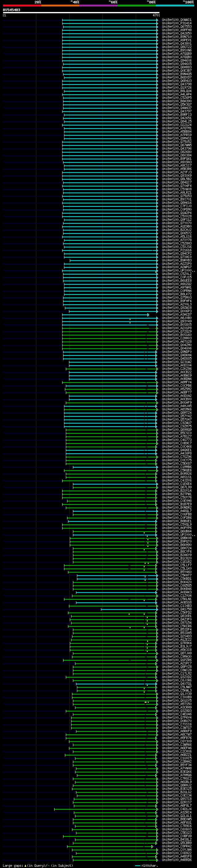Select the hit label UniRef100_Q41758
Screen dimensions: 197x868
point(176,609)
